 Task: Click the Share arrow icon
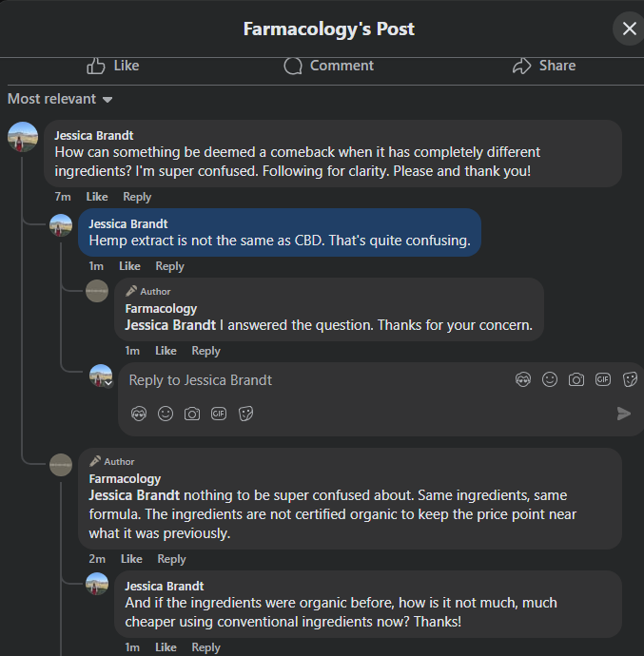tap(521, 66)
